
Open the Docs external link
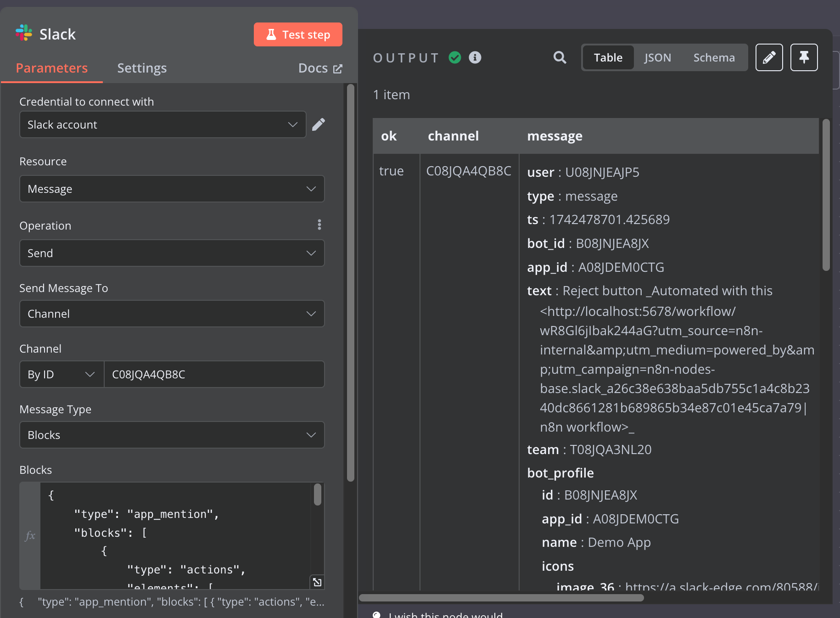pos(320,68)
